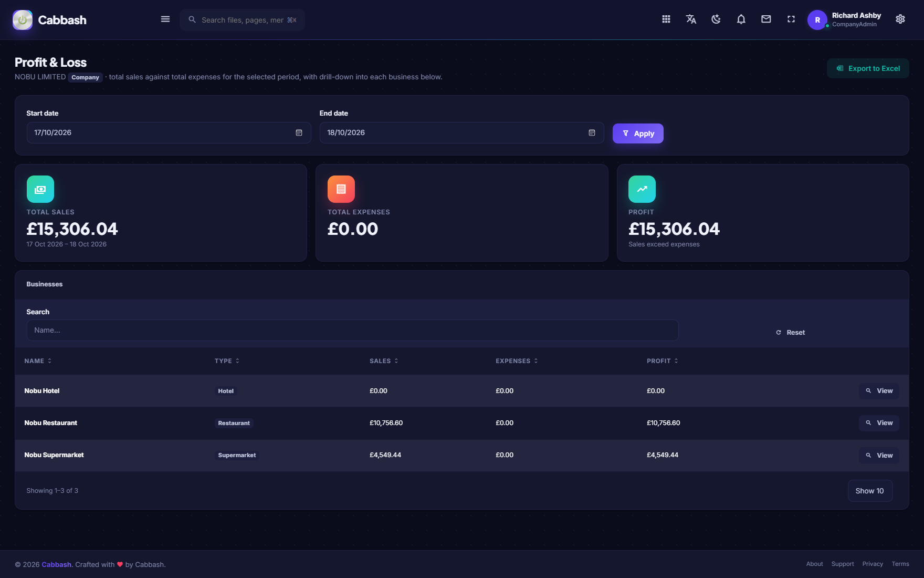Open the Cabbash footer link
Viewport: 924px width, 578px height.
point(57,564)
